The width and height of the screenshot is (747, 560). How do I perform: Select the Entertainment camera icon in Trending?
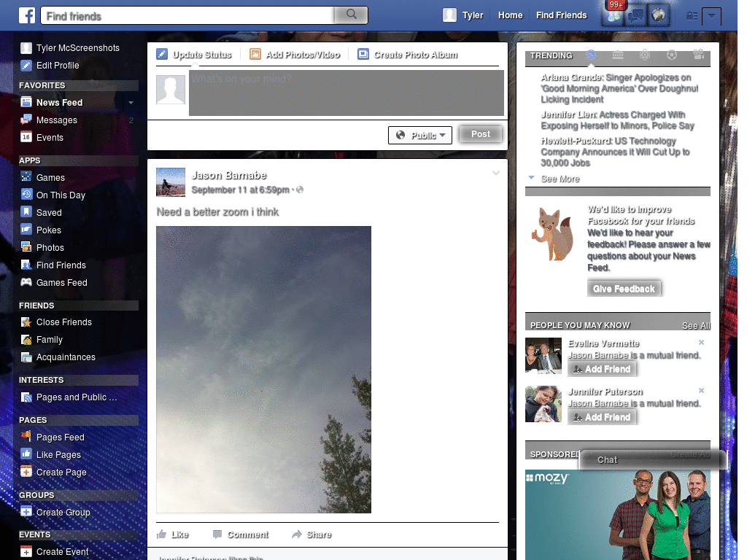pyautogui.click(x=699, y=55)
